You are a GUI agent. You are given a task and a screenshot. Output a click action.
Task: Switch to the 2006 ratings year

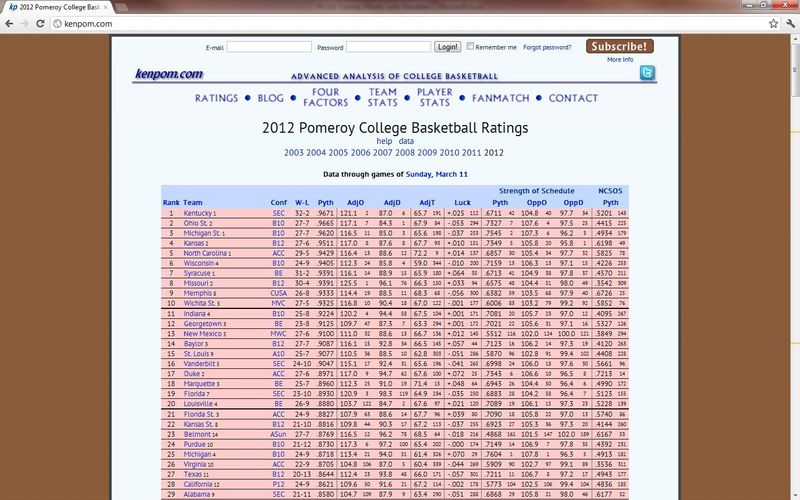(x=360, y=153)
